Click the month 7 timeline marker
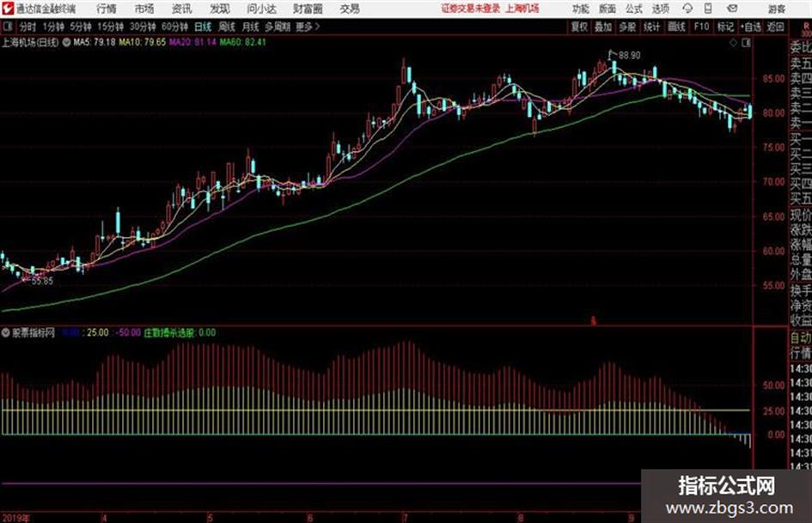The image size is (812, 523). (x=406, y=518)
